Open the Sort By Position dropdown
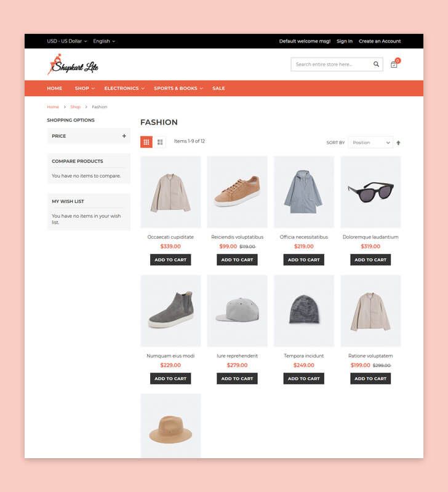448x492 pixels. click(370, 143)
